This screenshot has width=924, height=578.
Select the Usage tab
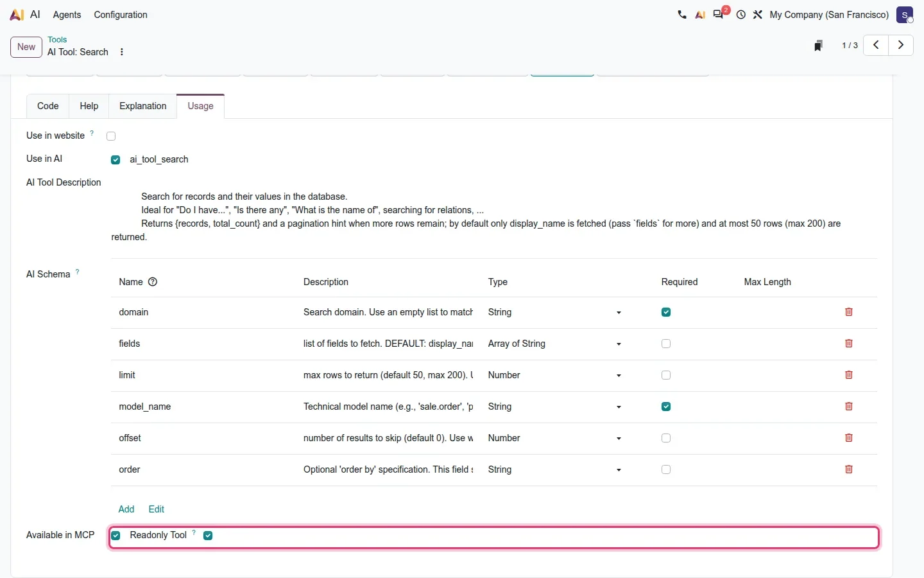pos(201,106)
